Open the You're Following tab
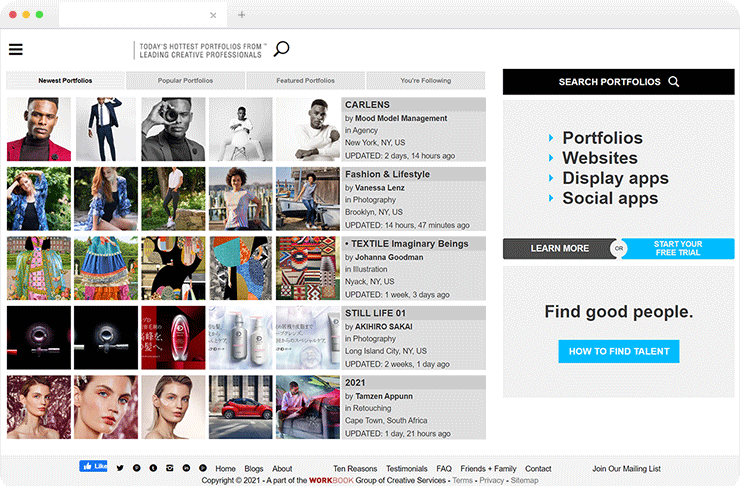740x490 pixels. 425,81
